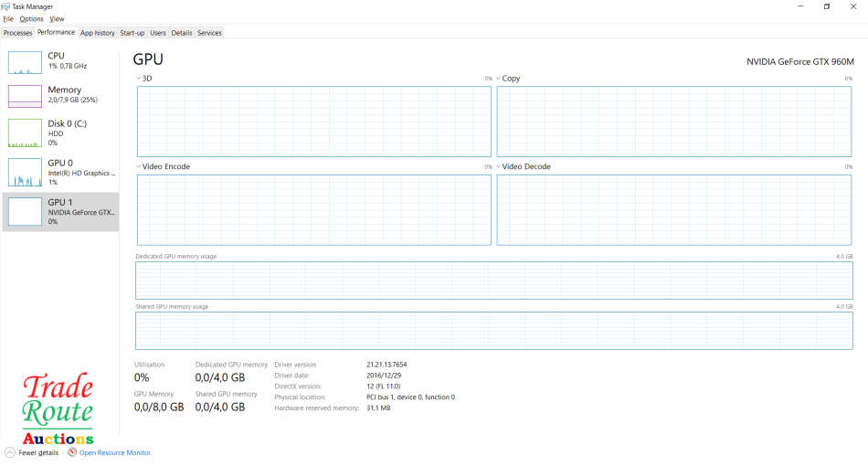Screen dimensions: 868x466
Task: Select the Memory usage graph thumbnail
Action: point(26,96)
